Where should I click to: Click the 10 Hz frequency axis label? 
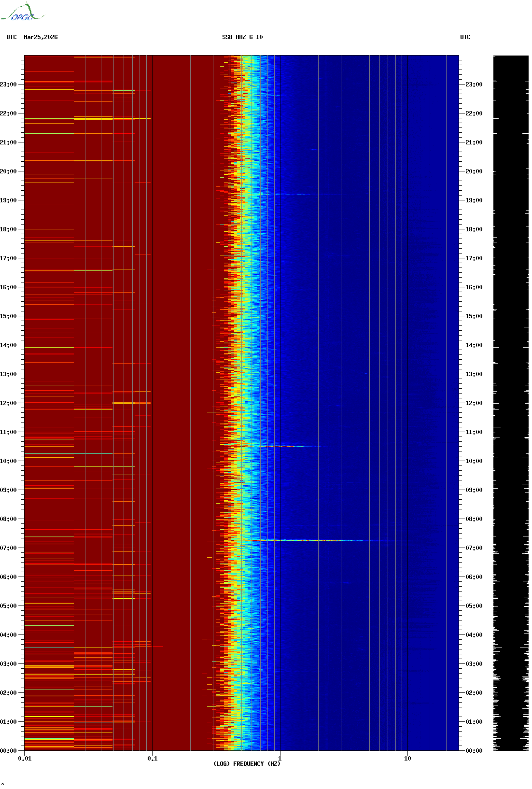click(407, 759)
